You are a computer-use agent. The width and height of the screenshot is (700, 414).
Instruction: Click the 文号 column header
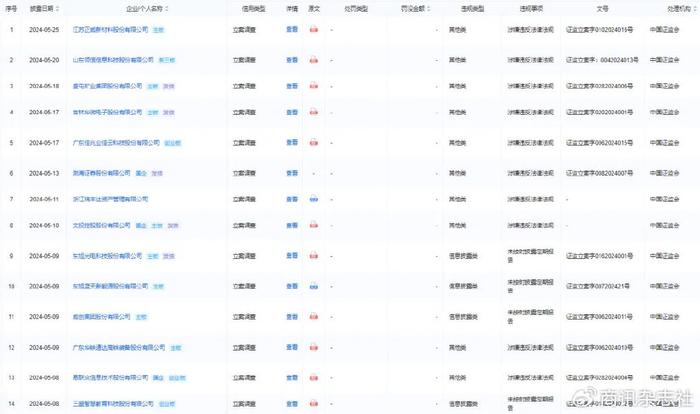[602, 8]
